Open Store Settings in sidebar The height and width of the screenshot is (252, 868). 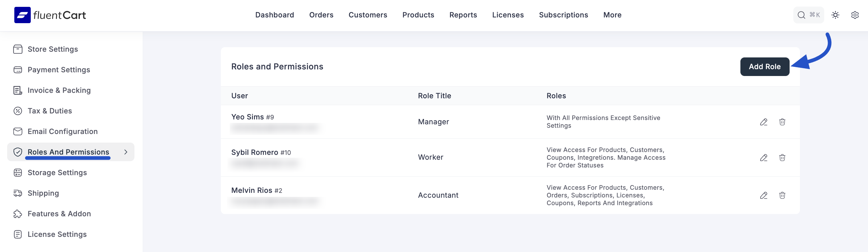pyautogui.click(x=53, y=49)
